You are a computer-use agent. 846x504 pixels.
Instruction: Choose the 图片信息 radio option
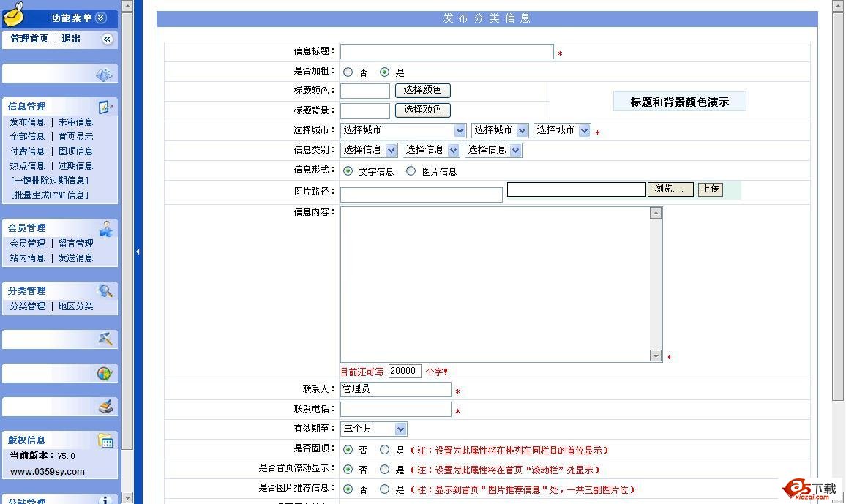pos(411,171)
